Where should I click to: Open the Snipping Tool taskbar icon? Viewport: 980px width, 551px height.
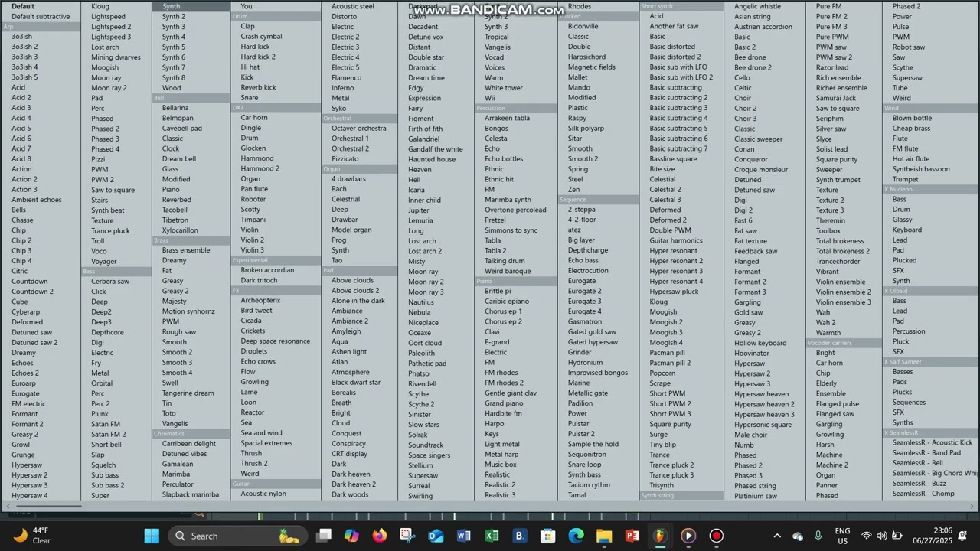[x=407, y=536]
